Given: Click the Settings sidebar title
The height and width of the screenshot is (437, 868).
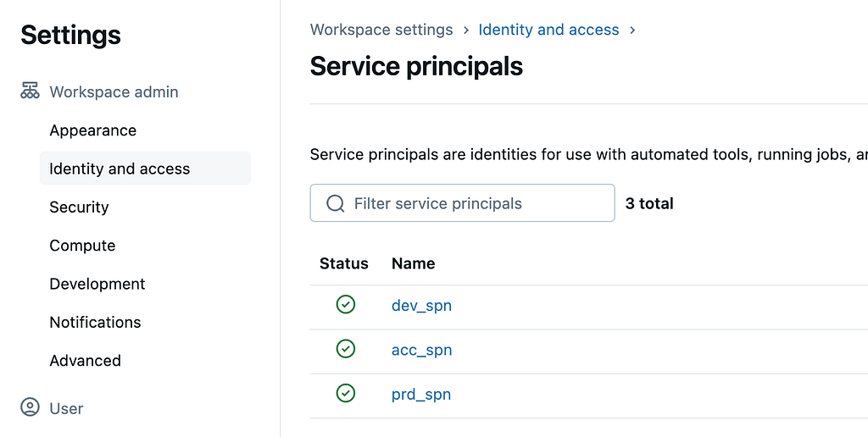Looking at the screenshot, I should [x=71, y=35].
